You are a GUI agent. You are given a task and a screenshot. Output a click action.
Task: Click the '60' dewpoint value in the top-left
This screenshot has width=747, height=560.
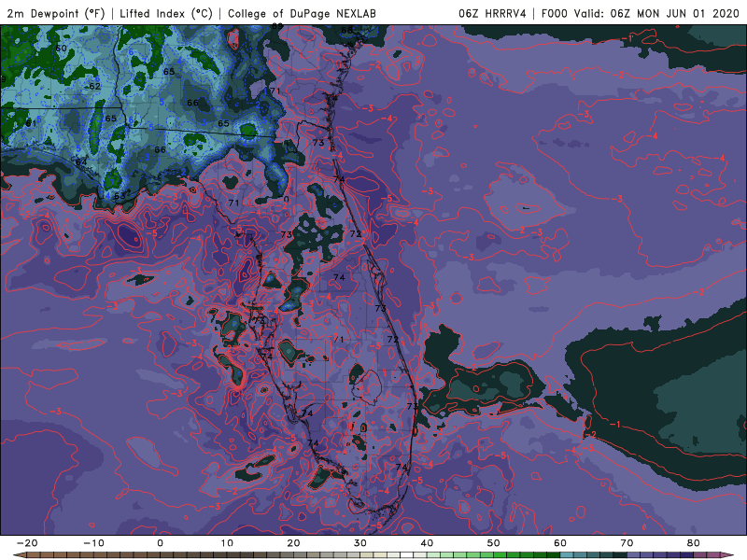(61, 49)
